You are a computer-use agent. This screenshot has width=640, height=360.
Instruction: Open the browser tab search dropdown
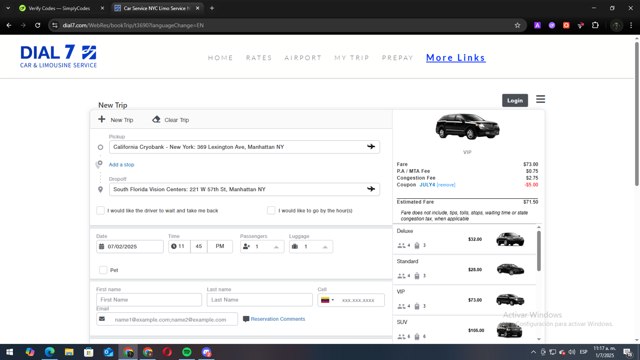(8, 8)
